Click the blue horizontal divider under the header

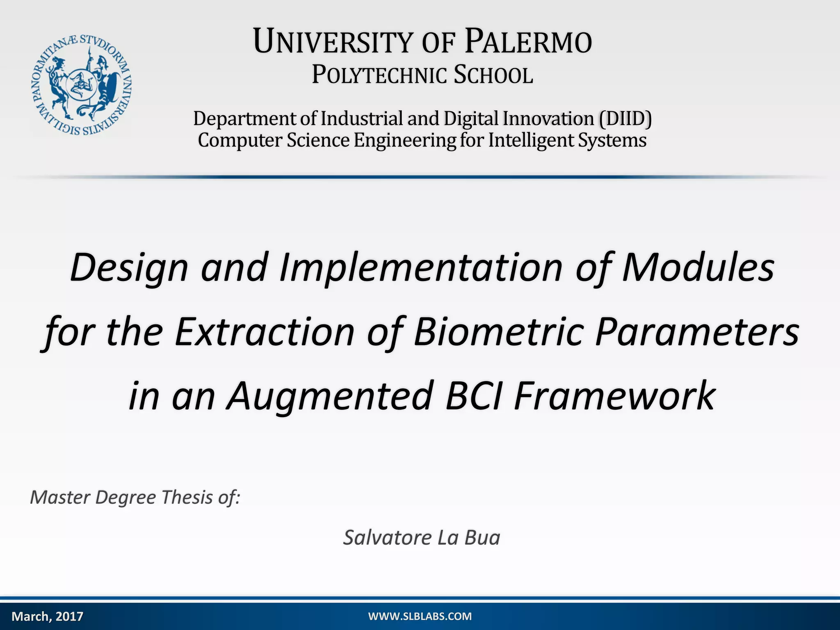tap(420, 177)
